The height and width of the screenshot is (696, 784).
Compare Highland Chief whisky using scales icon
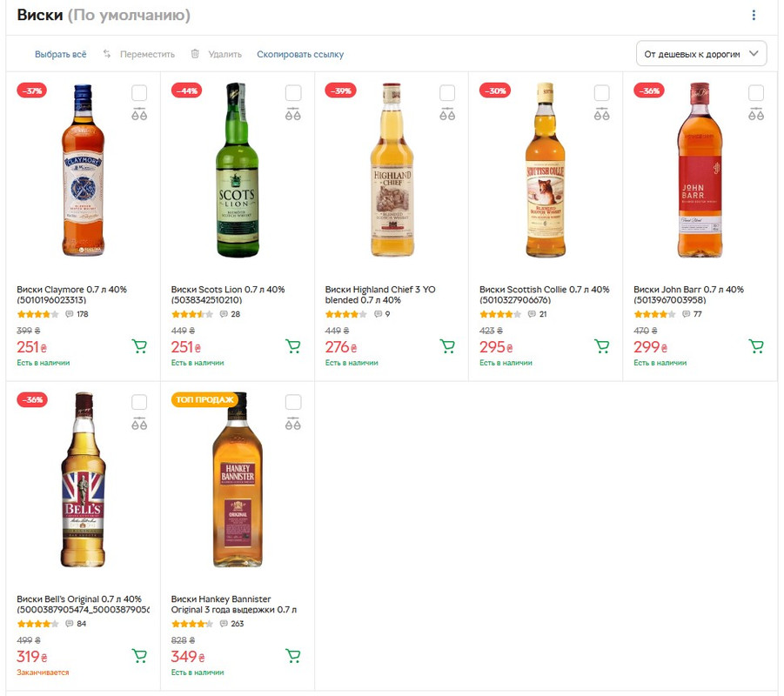click(x=447, y=114)
